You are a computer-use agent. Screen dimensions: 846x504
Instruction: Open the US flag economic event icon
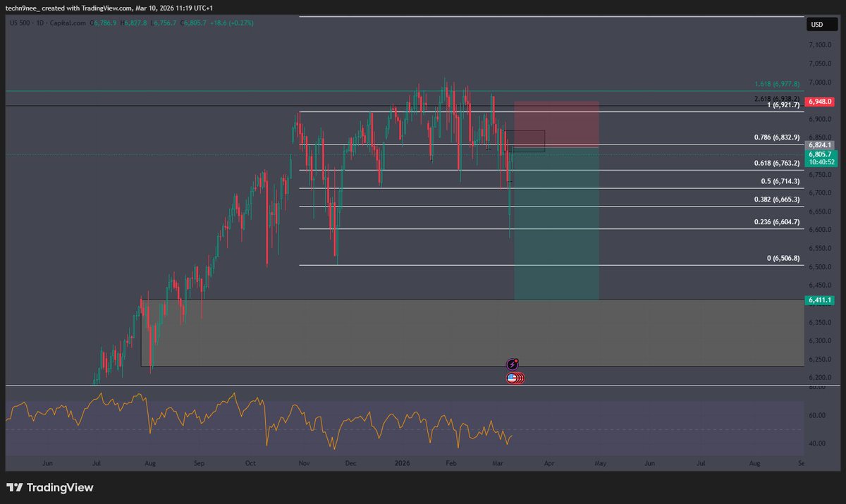point(513,379)
